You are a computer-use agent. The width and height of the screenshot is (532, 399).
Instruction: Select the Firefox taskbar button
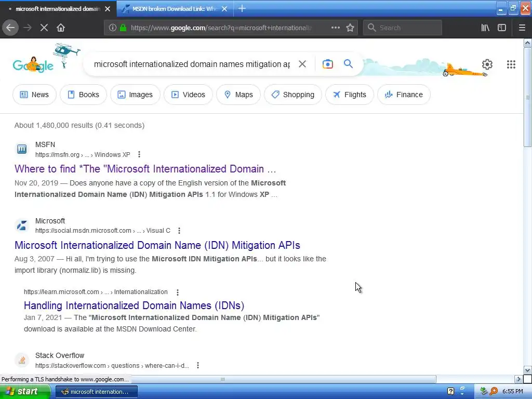[96, 392]
